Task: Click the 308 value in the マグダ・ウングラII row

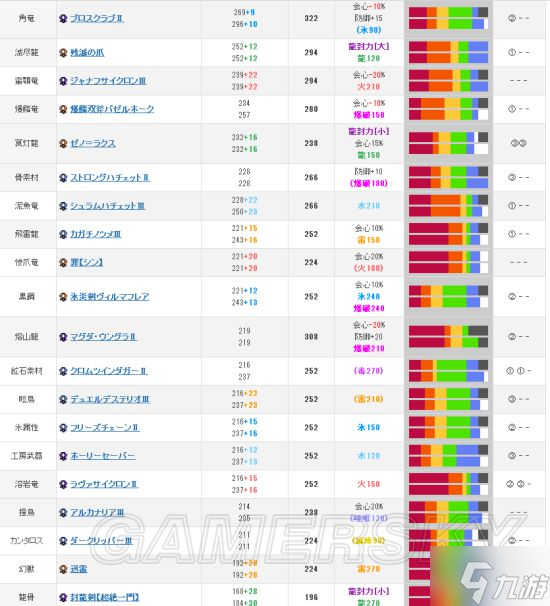Action: tap(311, 337)
